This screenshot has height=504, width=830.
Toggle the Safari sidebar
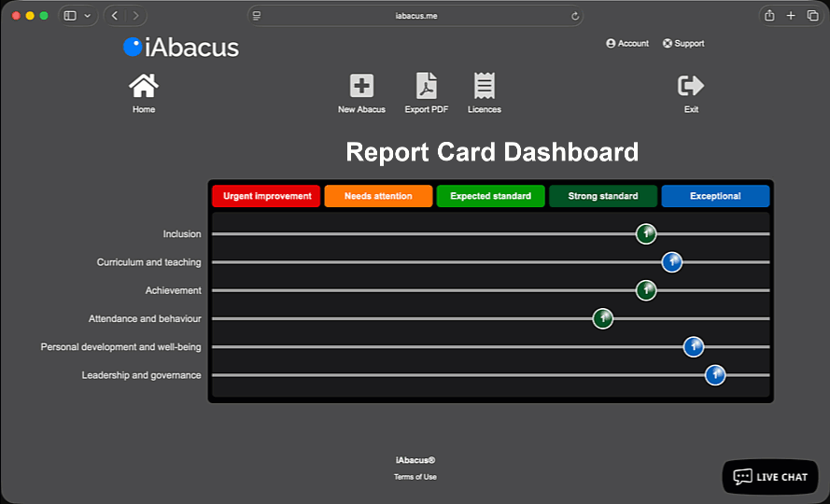point(70,16)
